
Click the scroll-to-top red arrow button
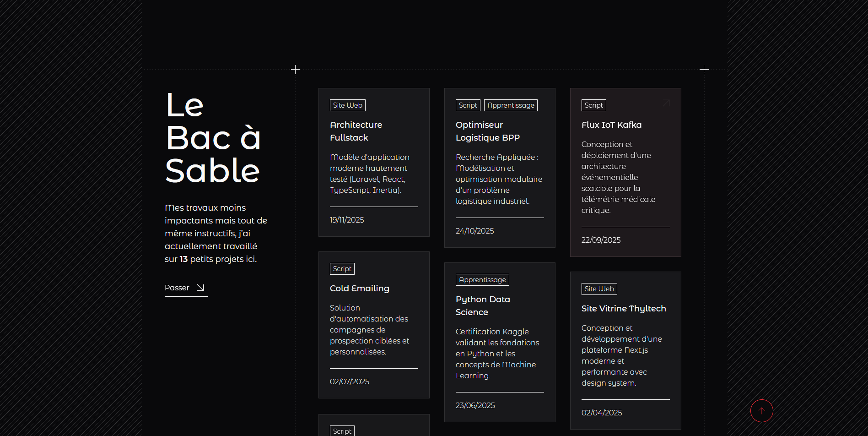[x=761, y=411]
